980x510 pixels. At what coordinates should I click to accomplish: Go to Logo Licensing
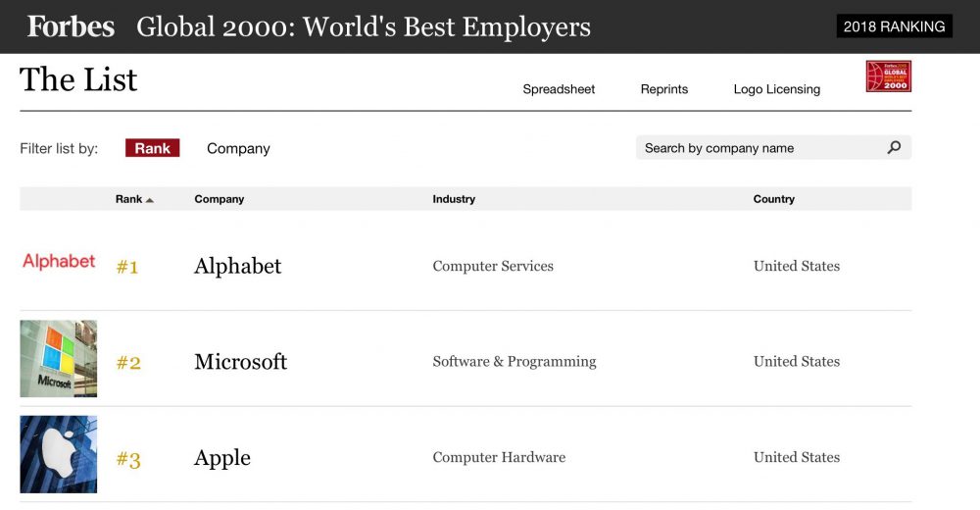pos(777,89)
